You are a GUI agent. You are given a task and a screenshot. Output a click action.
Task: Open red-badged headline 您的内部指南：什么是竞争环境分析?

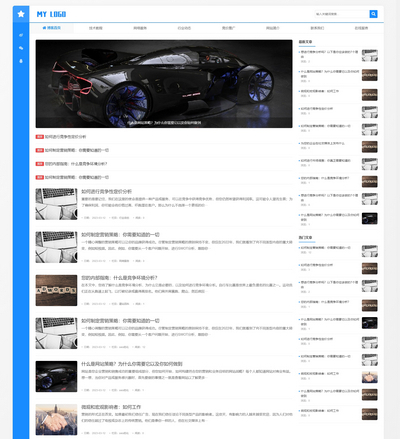(x=76, y=164)
